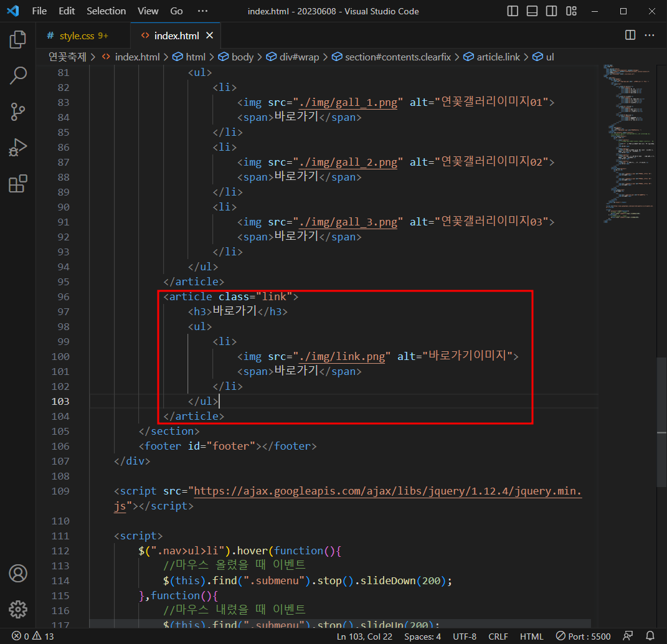Viewport: 667px width, 644px height.
Task: Click the ul breadcrumb
Action: pyautogui.click(x=544, y=57)
